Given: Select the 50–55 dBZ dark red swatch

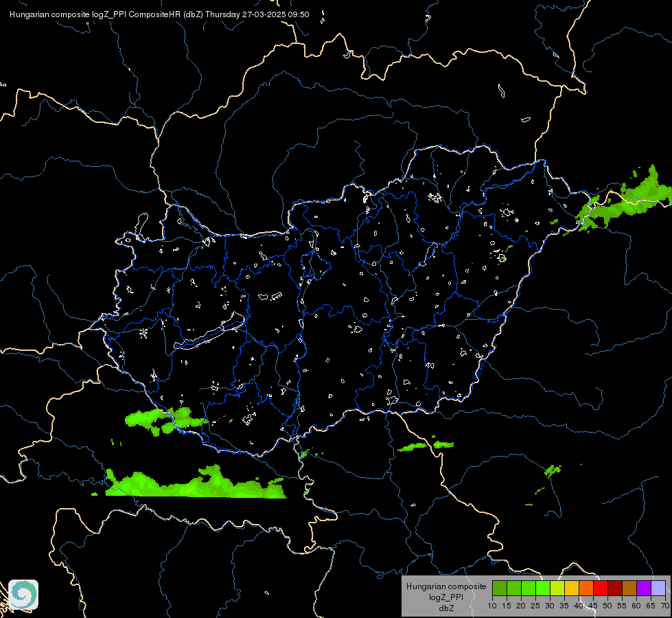Looking at the screenshot, I should (614, 588).
